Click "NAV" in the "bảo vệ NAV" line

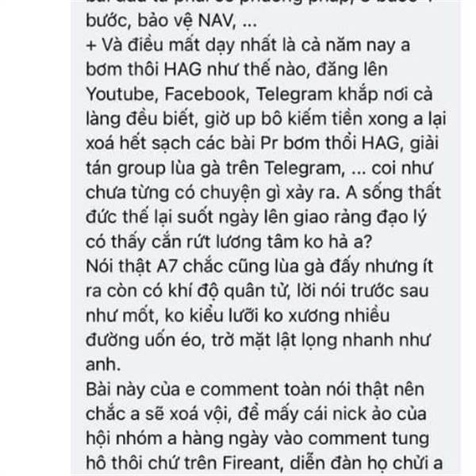tap(217, 21)
